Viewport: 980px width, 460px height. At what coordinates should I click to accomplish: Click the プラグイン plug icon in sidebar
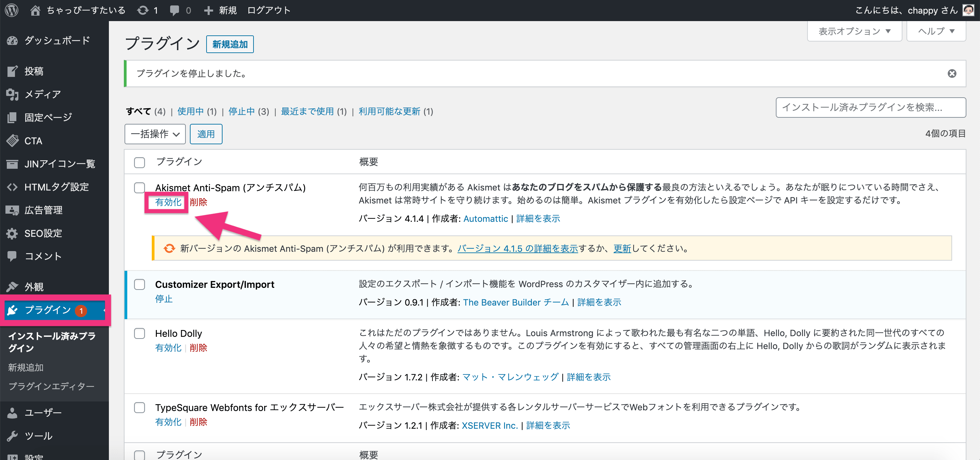point(12,310)
